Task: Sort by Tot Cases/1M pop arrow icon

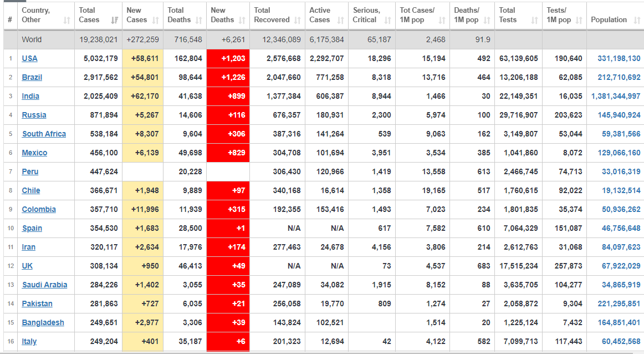Action: (x=442, y=20)
